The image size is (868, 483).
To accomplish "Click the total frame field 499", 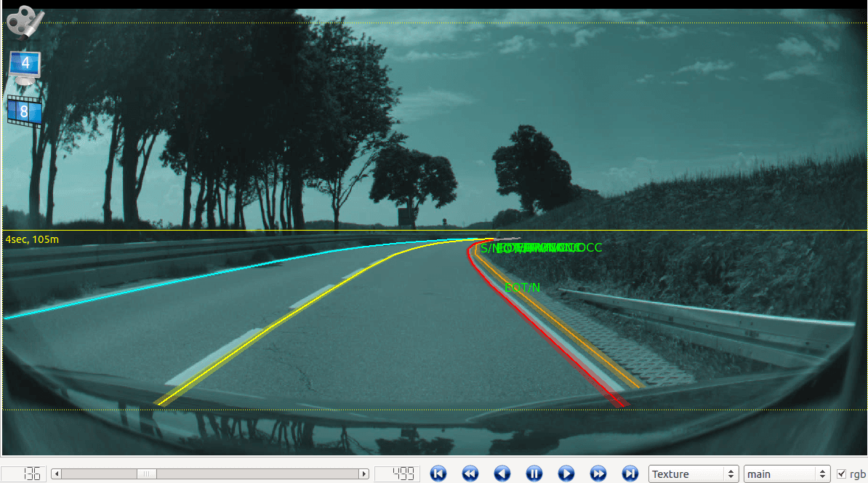I will 396,474.
